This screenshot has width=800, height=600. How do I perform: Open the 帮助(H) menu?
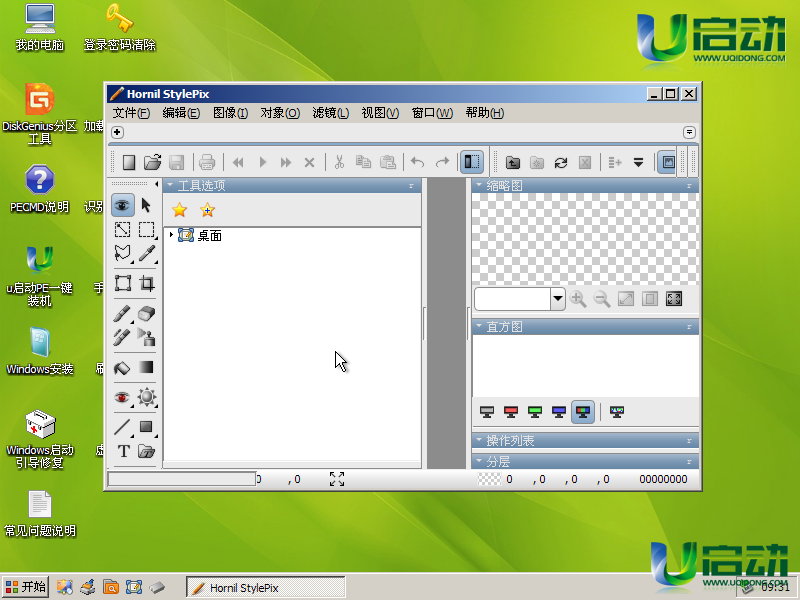coord(485,113)
